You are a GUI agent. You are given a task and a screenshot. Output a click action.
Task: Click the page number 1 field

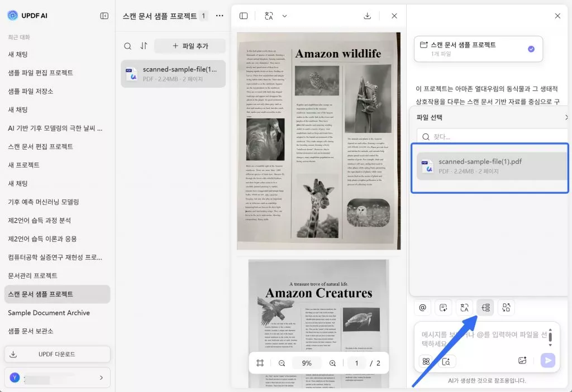click(357, 363)
